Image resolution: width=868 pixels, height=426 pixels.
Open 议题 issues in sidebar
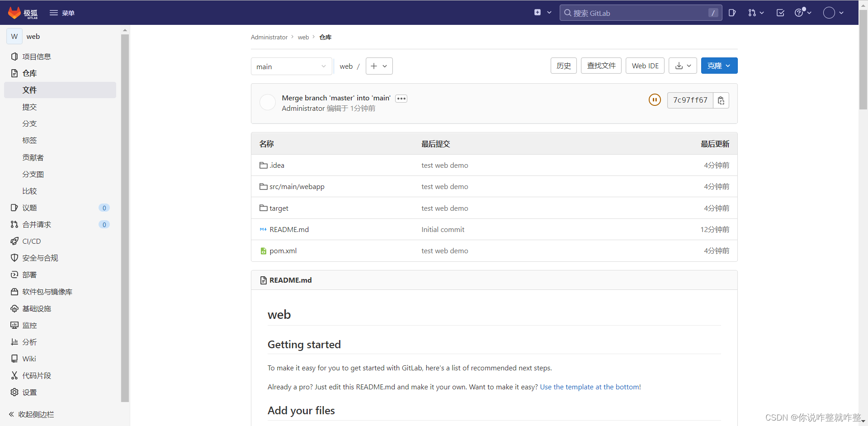[x=60, y=208]
